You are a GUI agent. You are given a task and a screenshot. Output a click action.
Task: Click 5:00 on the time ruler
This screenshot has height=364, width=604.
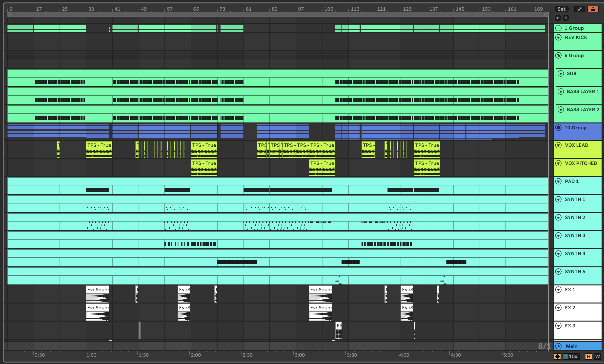point(508,355)
